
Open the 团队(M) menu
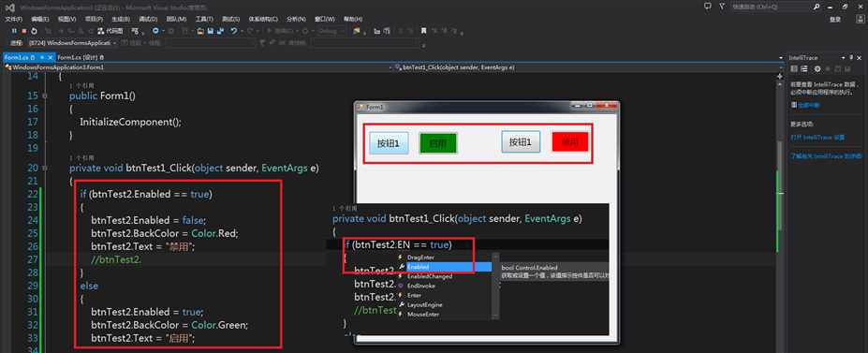[x=176, y=19]
